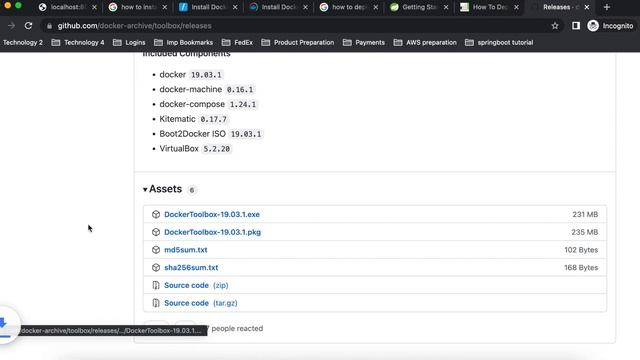Viewport: 640px width, 360px height.
Task: Click the zip file icon beside Source code (zip)
Action: tap(156, 285)
